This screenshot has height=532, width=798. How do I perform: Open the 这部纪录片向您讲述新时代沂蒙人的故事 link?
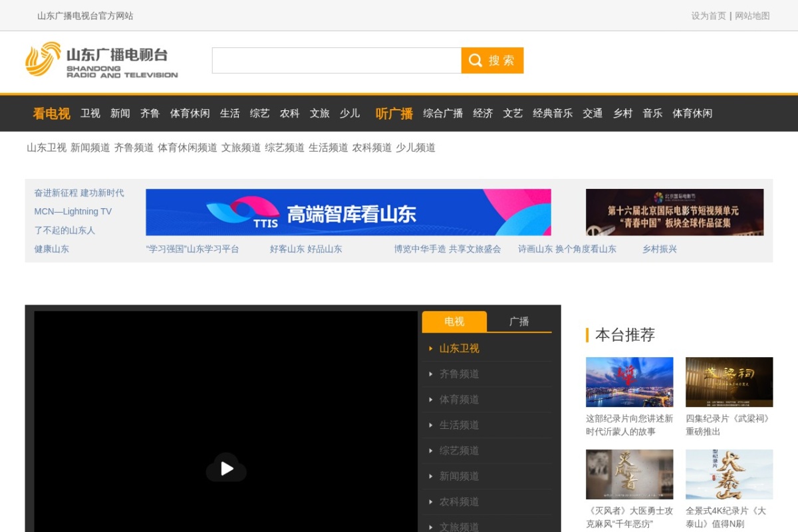click(629, 425)
